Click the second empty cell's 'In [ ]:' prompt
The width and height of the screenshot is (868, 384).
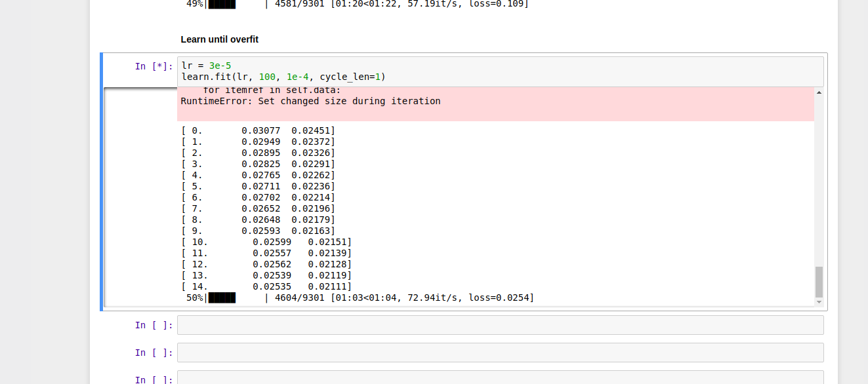point(154,353)
